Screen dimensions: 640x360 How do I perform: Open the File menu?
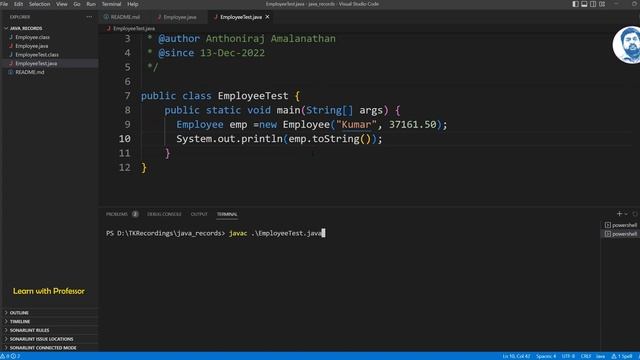pyautogui.click(x=4, y=4)
